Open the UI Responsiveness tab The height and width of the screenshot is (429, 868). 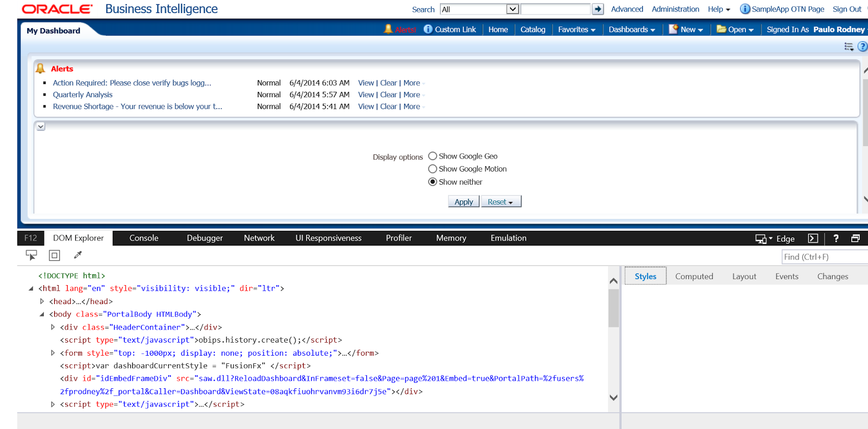click(328, 238)
